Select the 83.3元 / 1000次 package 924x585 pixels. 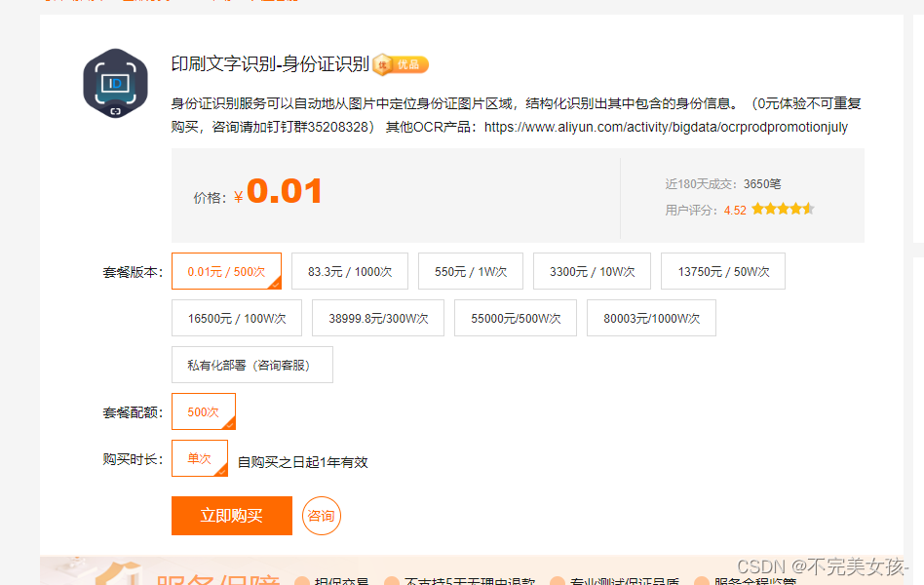[350, 271]
